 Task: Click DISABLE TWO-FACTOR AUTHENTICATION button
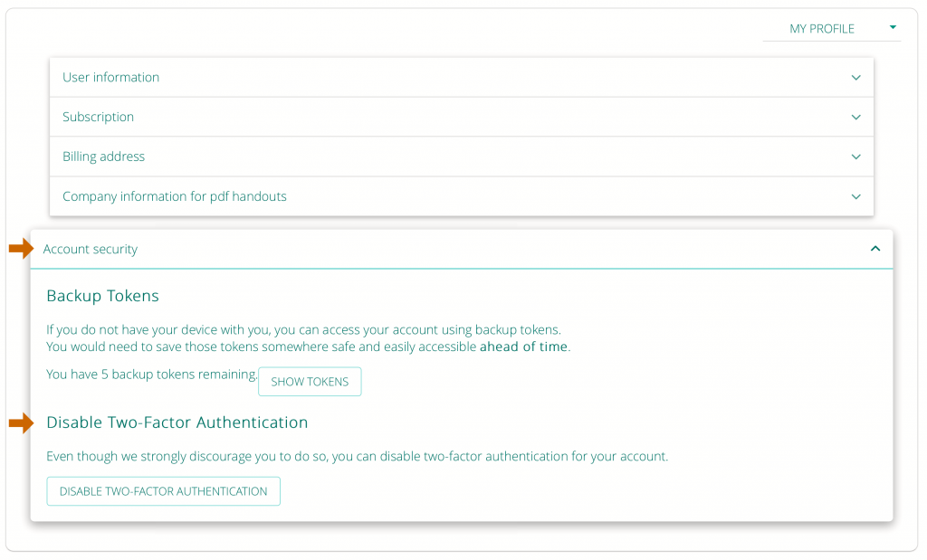tap(163, 491)
